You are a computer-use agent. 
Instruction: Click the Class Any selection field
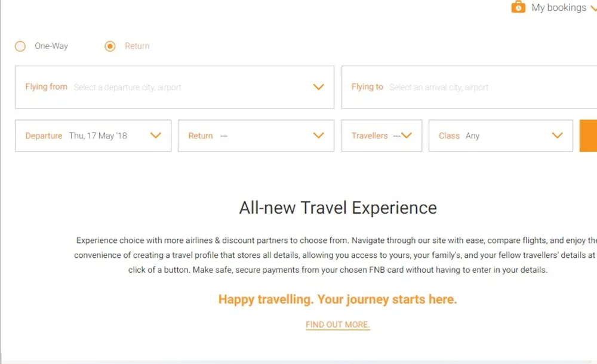(490, 136)
